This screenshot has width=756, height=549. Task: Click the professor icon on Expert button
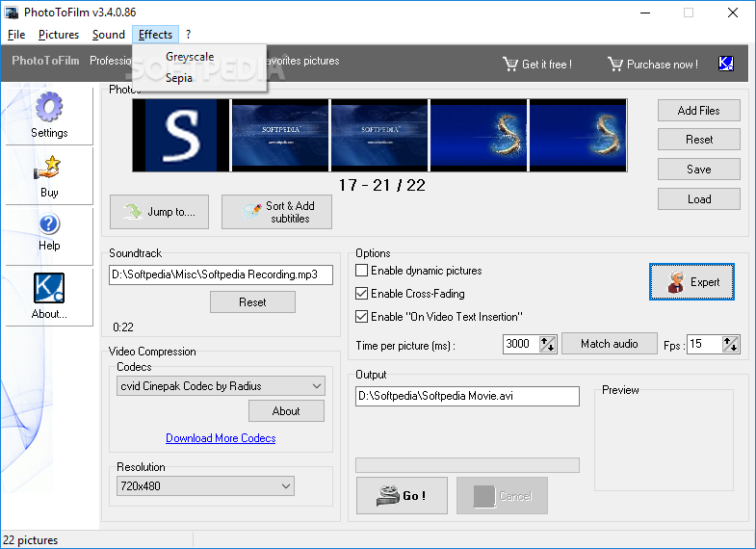(676, 282)
